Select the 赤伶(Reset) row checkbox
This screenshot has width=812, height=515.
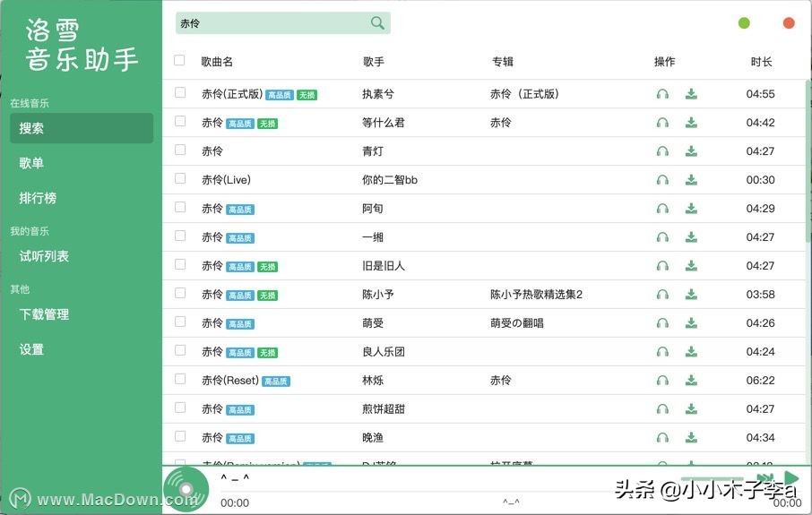click(x=180, y=379)
